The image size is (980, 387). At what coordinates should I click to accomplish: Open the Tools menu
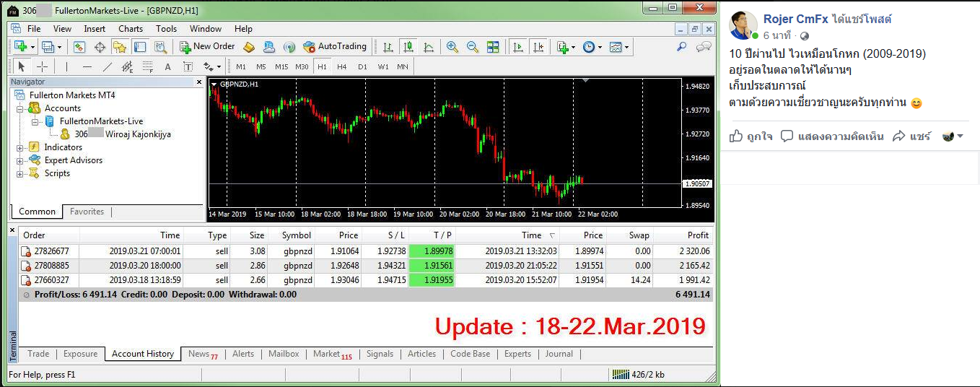pos(166,29)
